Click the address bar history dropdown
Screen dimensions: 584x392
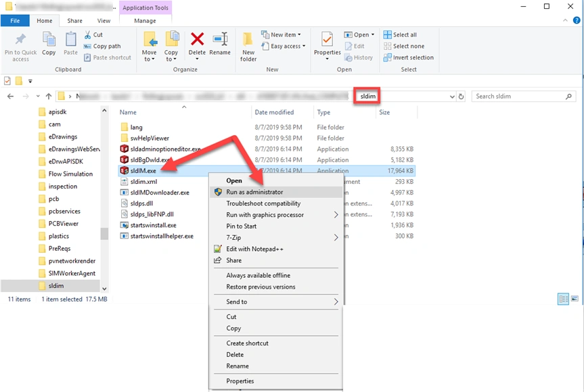point(452,97)
